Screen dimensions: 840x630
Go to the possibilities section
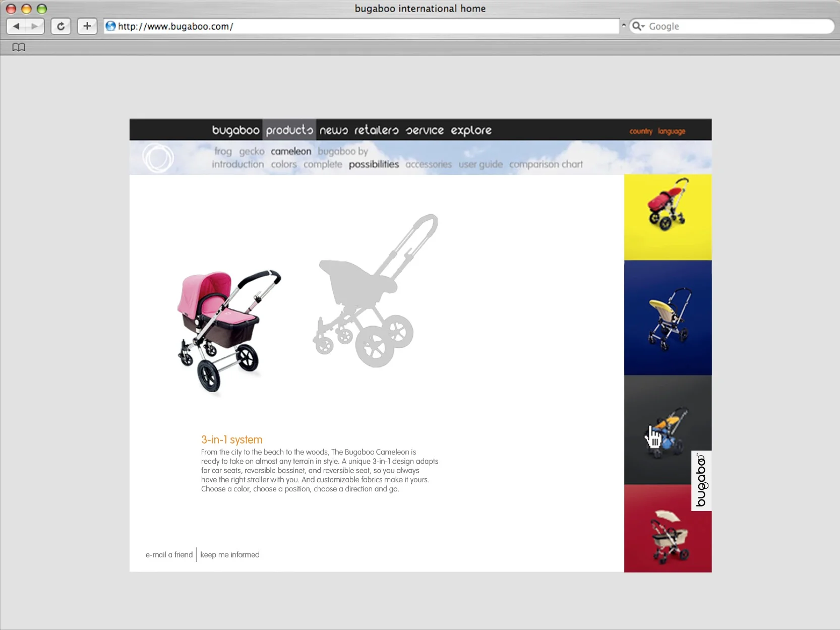374,165
